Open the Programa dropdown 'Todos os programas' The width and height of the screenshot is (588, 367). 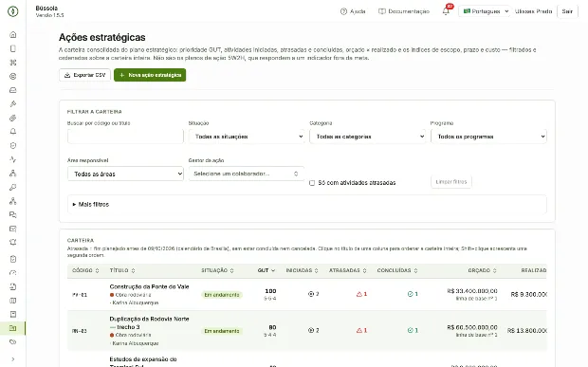[x=488, y=137]
